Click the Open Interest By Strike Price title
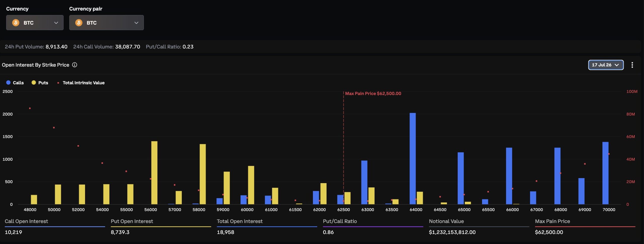Viewport: 644px width, 244px height. (x=35, y=65)
